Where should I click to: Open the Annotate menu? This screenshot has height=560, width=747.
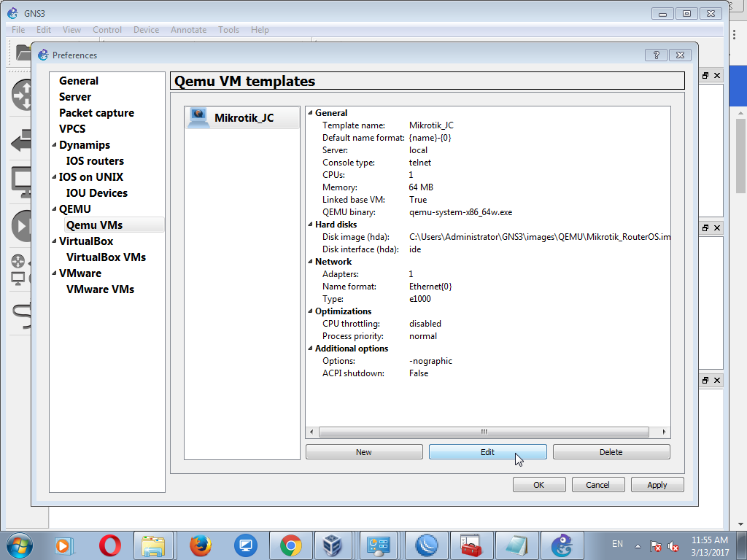coord(189,29)
